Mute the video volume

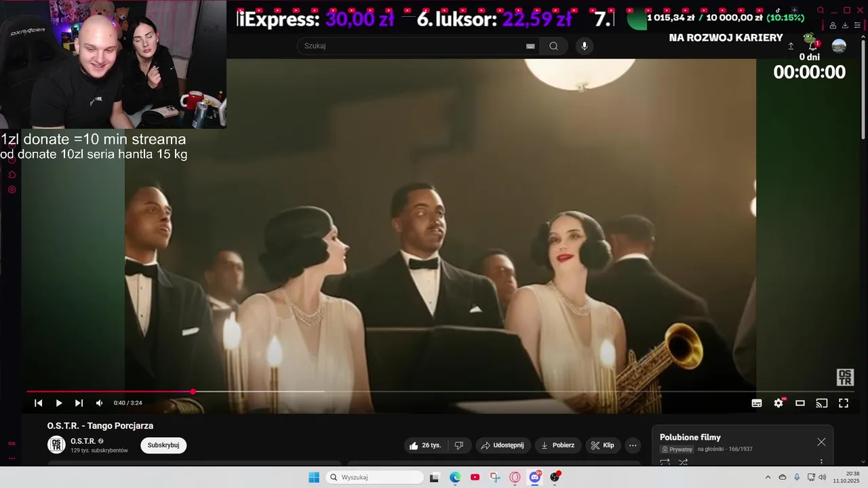[x=99, y=403]
